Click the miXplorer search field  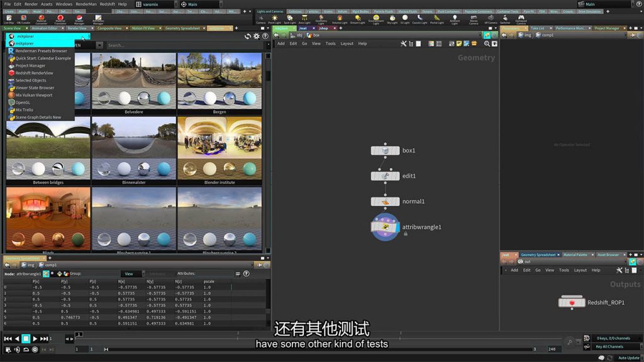186,45
